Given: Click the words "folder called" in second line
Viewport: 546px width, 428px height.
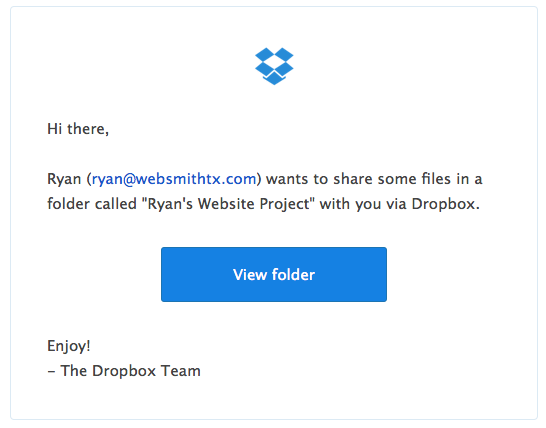Looking at the screenshot, I should click(92, 204).
